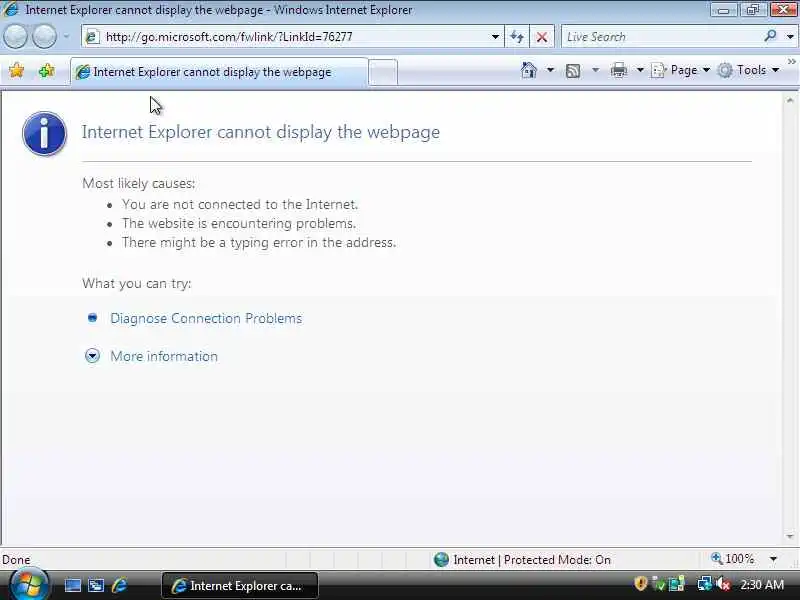The image size is (800, 600).
Task: Click the address bar URL field
Action: [292, 37]
